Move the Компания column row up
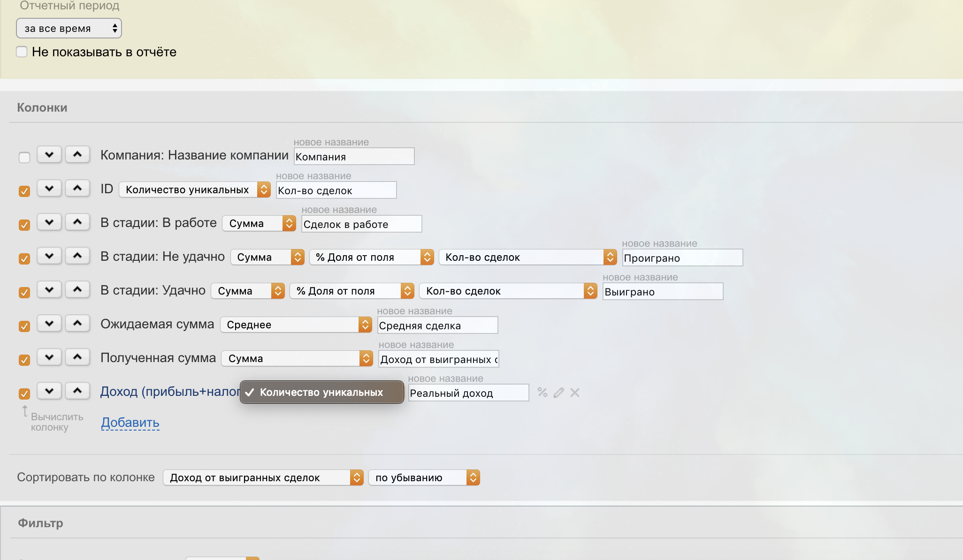Screen dimensions: 963x560 (77, 154)
